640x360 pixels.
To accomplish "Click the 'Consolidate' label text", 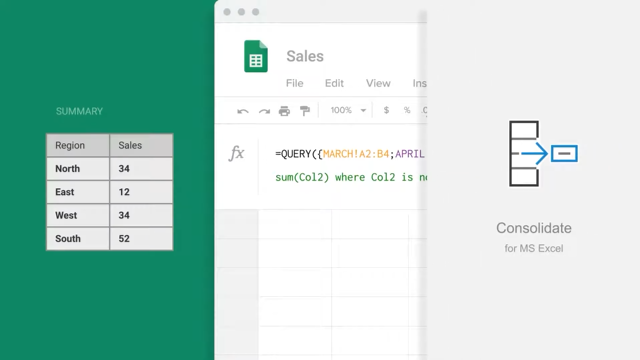I will click(x=534, y=228).
